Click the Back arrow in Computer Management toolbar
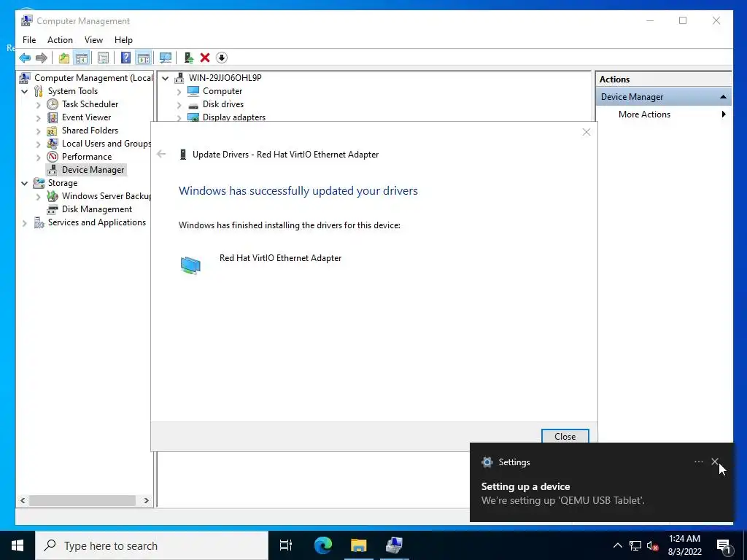 click(x=25, y=58)
